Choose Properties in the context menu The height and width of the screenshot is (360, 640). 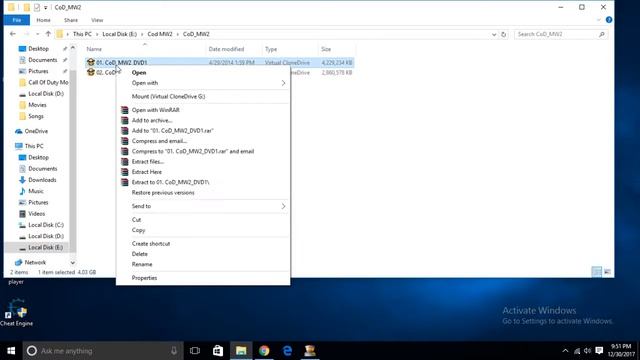[x=144, y=278]
